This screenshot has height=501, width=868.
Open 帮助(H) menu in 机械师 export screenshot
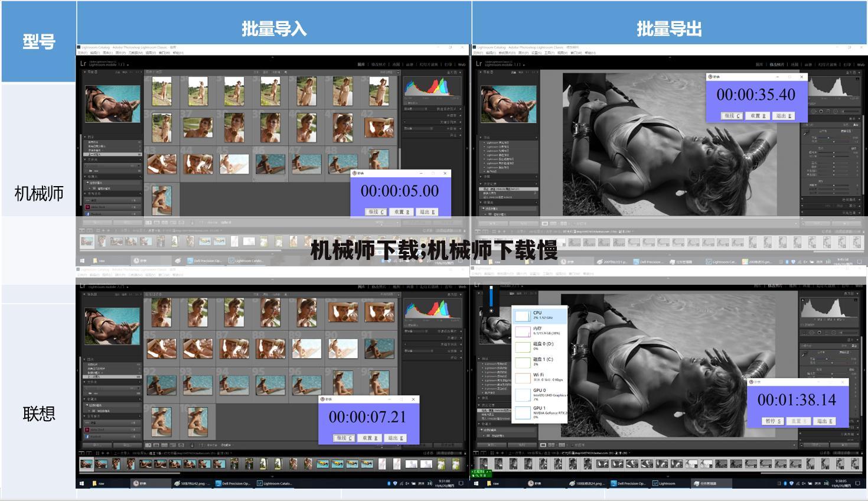[590, 53]
